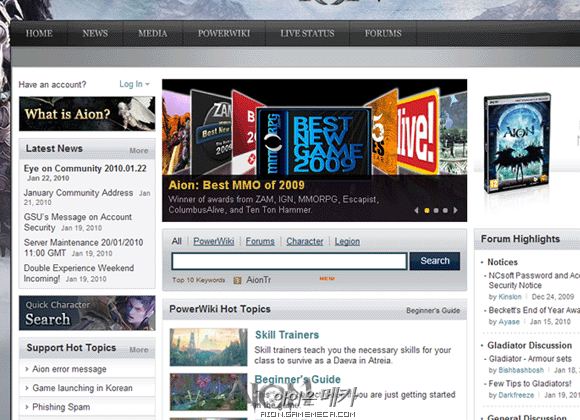Click the rank icon before AionTr
Image resolution: width=580 pixels, height=420 pixels.
click(237, 280)
